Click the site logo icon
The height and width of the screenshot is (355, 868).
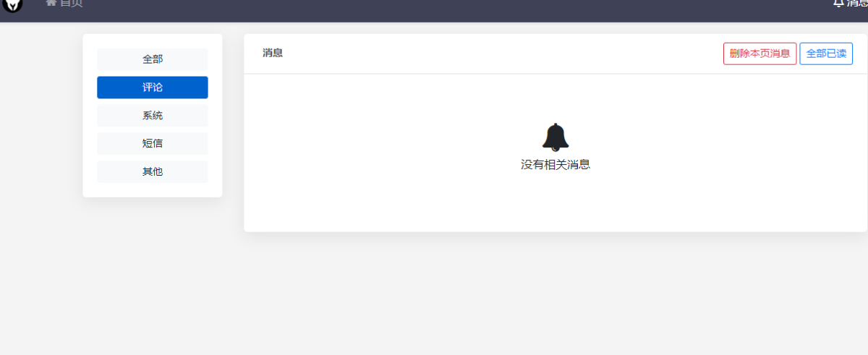[x=12, y=4]
